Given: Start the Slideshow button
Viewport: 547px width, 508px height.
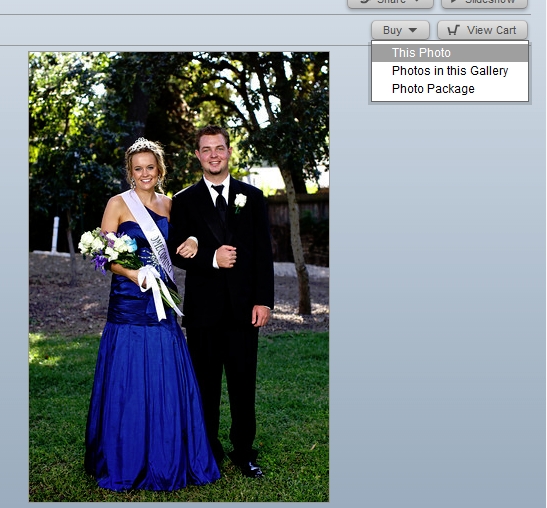Looking at the screenshot, I should click(484, 3).
